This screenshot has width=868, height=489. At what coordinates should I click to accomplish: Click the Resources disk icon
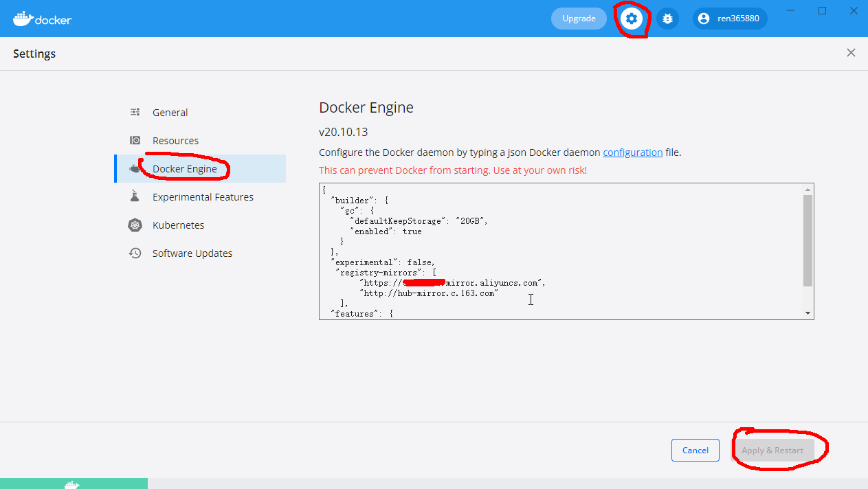(x=135, y=140)
